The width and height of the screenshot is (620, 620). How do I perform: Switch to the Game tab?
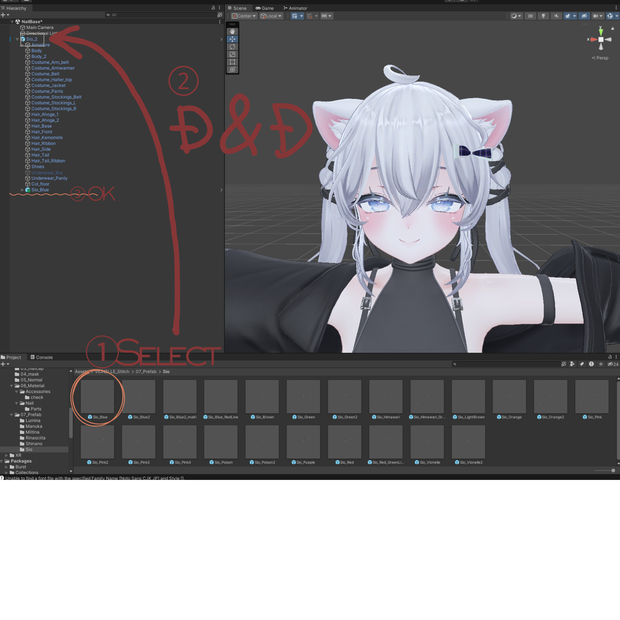(265, 8)
